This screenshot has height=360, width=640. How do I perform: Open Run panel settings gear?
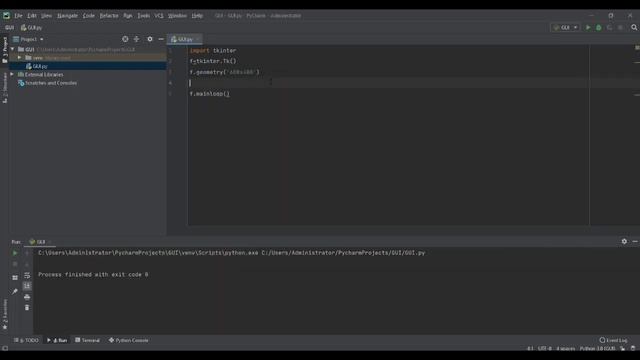(x=624, y=242)
